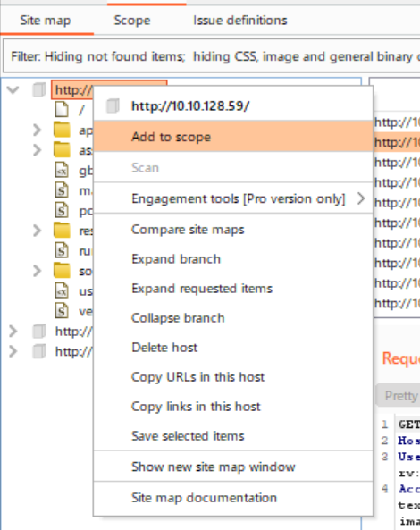Click the folder icon beside the "as" entry
Viewport: 420px width, 530px height.
[x=62, y=150]
